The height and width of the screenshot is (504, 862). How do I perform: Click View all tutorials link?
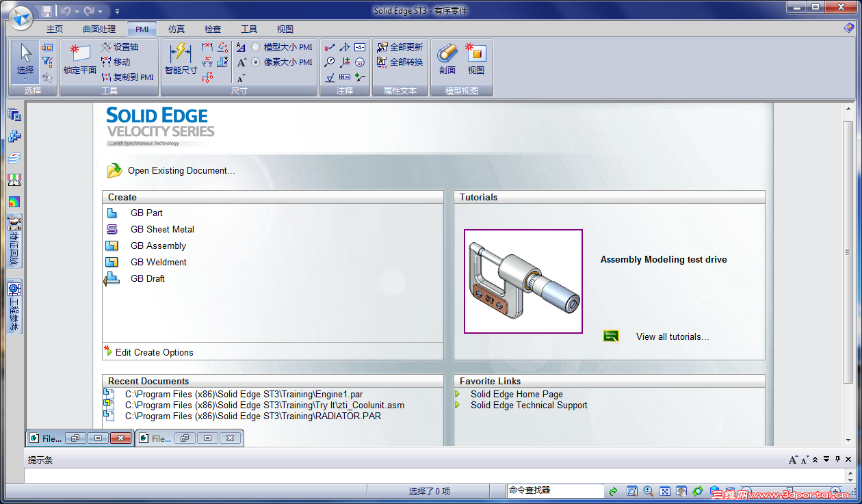[672, 336]
